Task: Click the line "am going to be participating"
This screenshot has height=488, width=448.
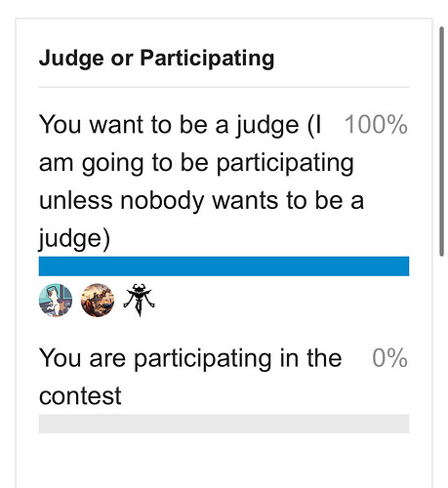Action: (x=196, y=164)
